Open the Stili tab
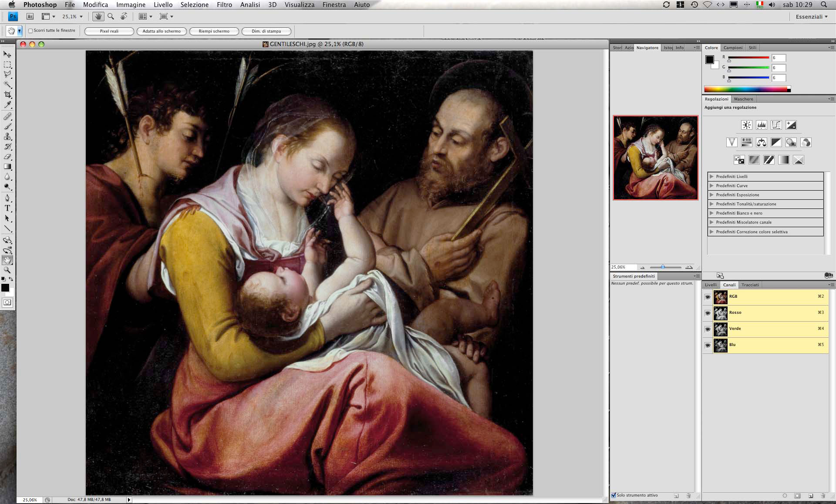836x504 pixels. 752,47
